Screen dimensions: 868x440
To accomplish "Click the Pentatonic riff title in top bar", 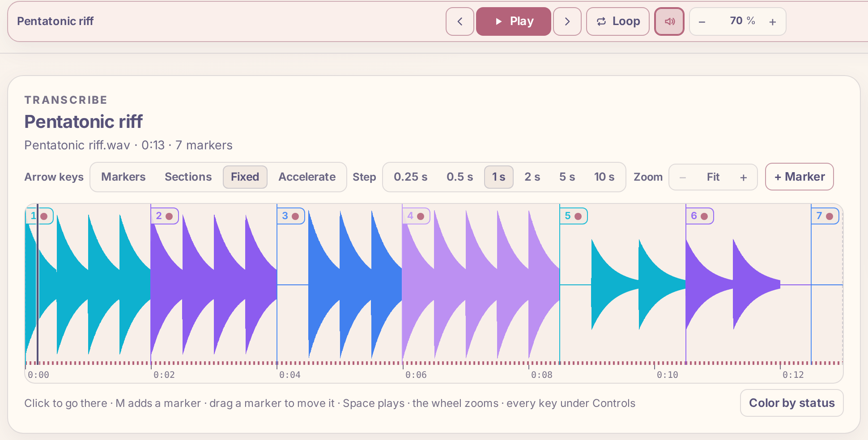I will click(55, 21).
